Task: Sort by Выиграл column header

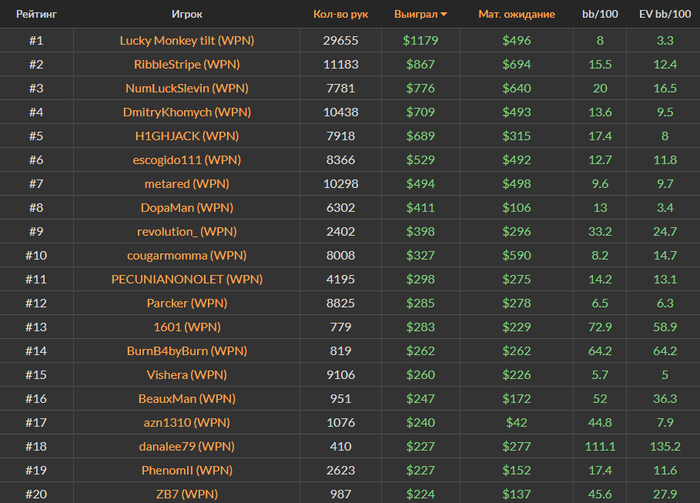Action: click(x=416, y=14)
